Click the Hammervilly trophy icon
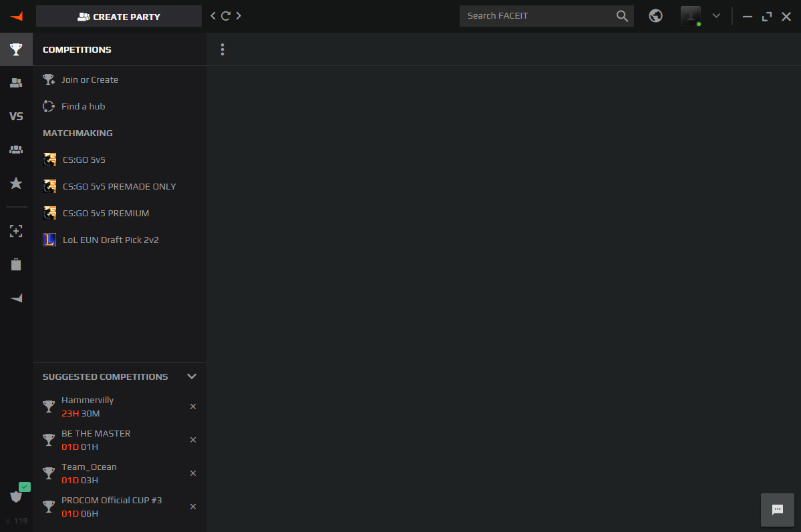This screenshot has width=801, height=532. click(x=49, y=407)
